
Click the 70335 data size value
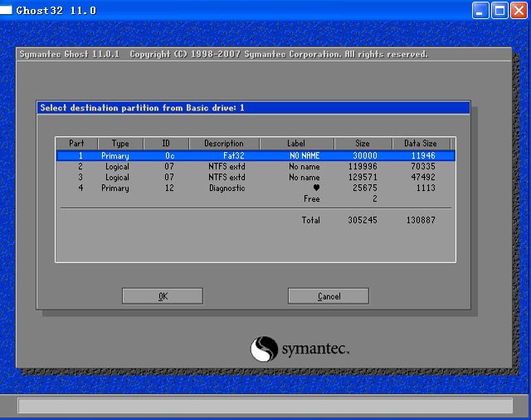click(x=423, y=167)
